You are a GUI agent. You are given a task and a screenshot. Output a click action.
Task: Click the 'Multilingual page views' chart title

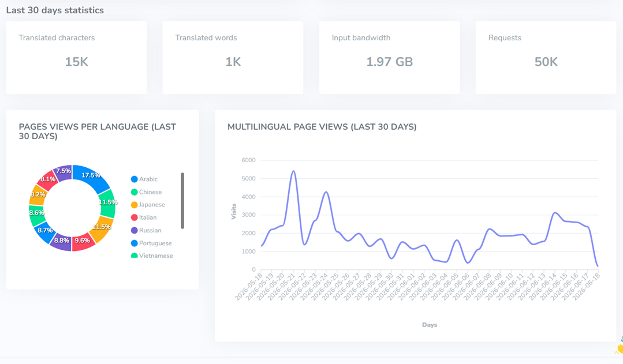[x=322, y=127]
